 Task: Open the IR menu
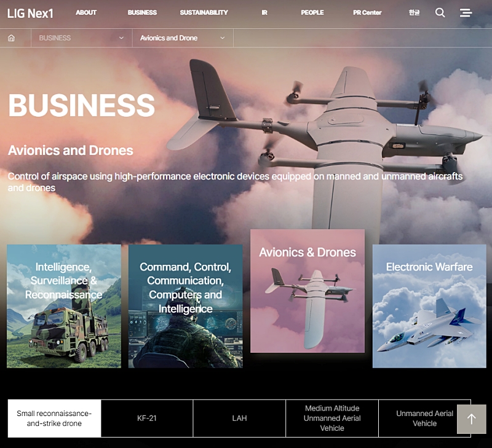click(264, 12)
